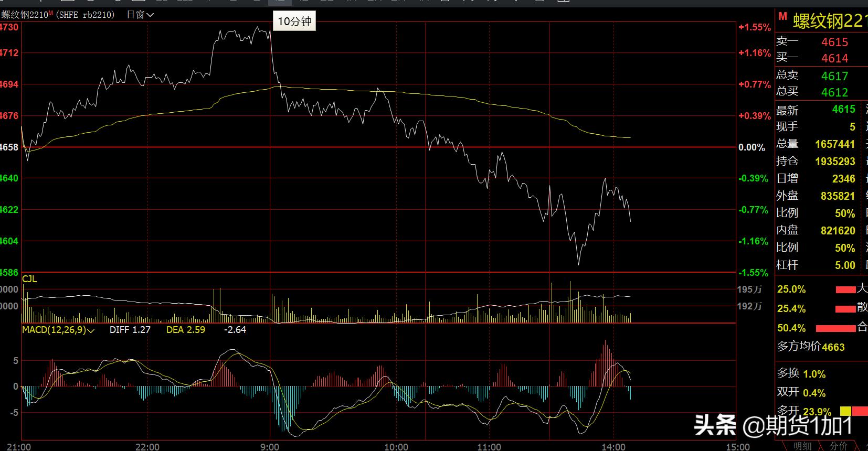Viewport: 868px width, 451px height.
Task: Open the 日窗 session dropdown
Action: click(140, 15)
